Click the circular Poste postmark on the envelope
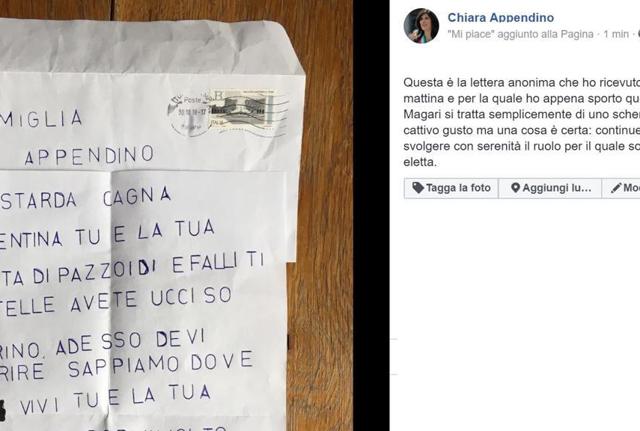 click(187, 114)
